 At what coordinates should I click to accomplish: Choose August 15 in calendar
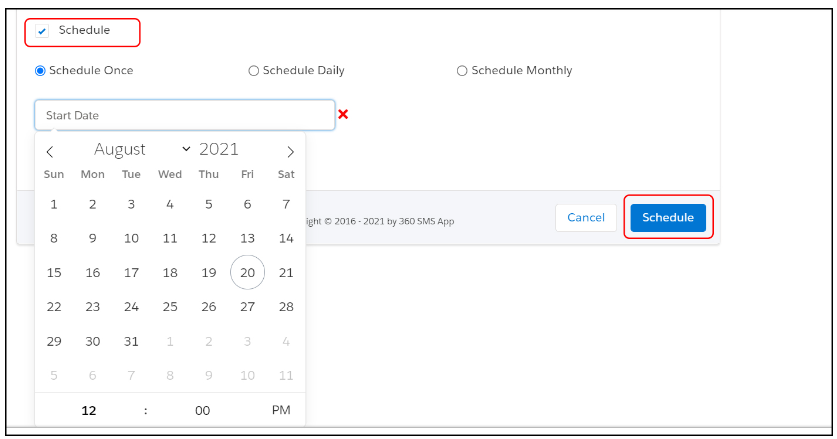[54, 272]
